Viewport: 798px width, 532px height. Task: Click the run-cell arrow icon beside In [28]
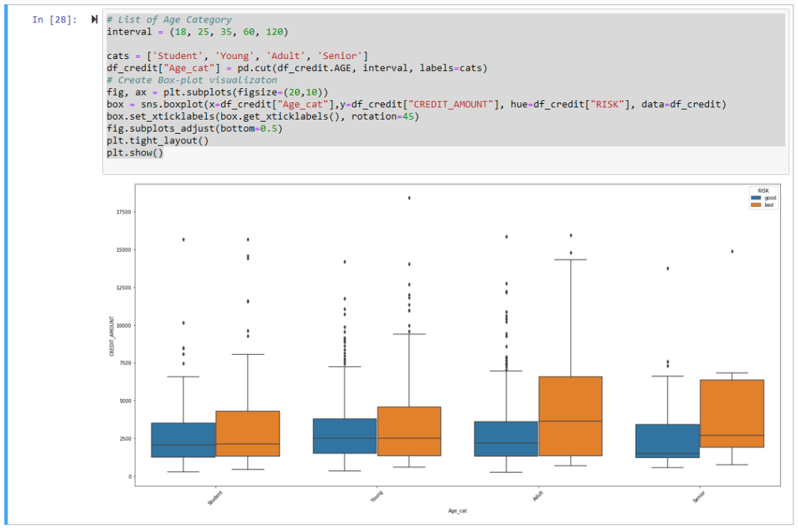(x=93, y=20)
